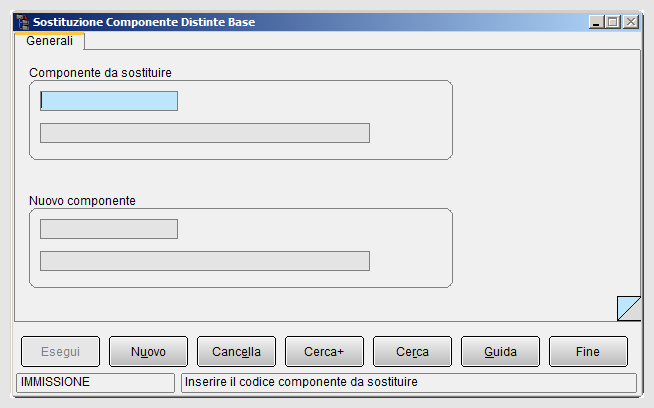Viewport: 654px width, 408px height.
Task: Minimize the Sostituzione Componente window
Action: tap(596, 22)
